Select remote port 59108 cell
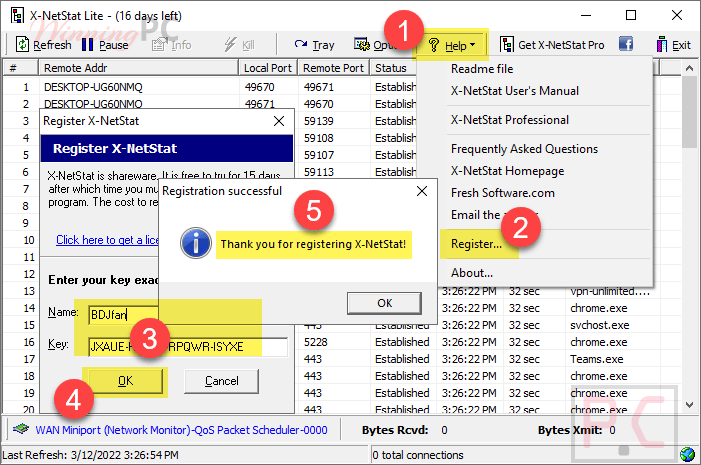Screen dimensions: 701x465 click(x=319, y=138)
